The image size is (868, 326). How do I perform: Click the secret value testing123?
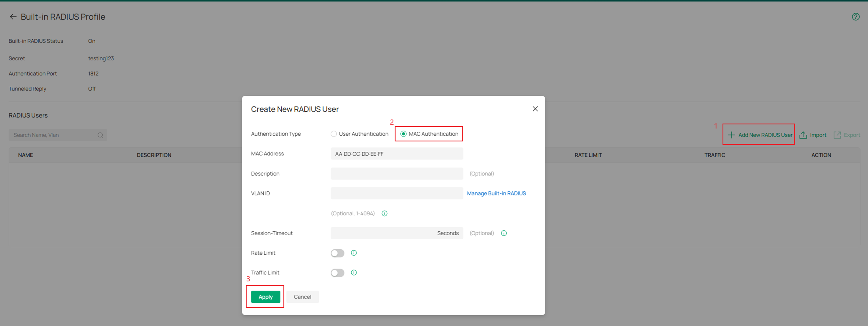click(101, 58)
